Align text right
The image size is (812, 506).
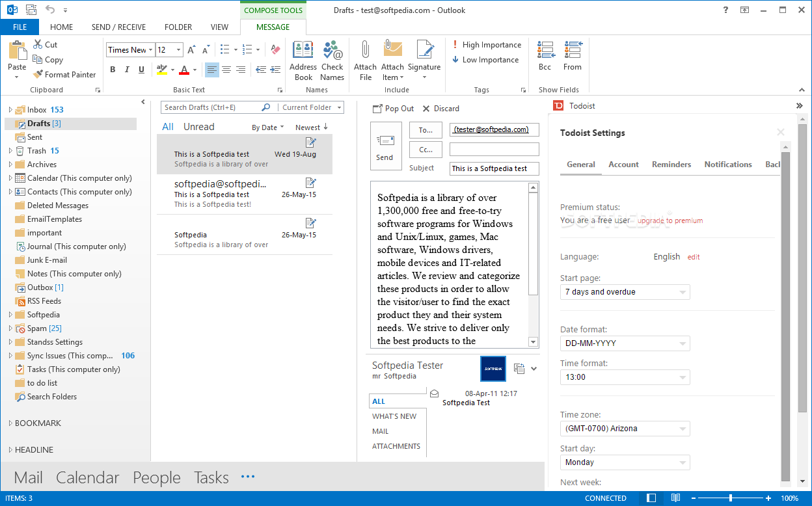pos(241,70)
